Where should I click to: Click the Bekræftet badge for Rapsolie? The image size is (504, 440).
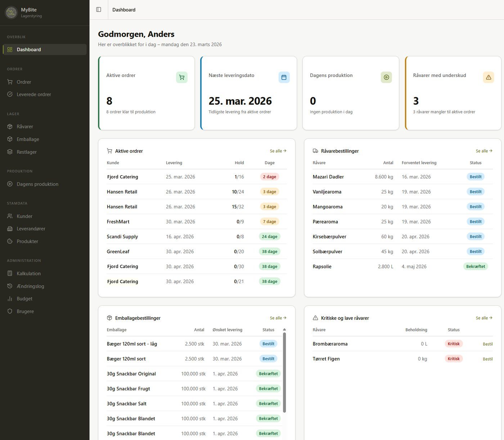coord(476,267)
